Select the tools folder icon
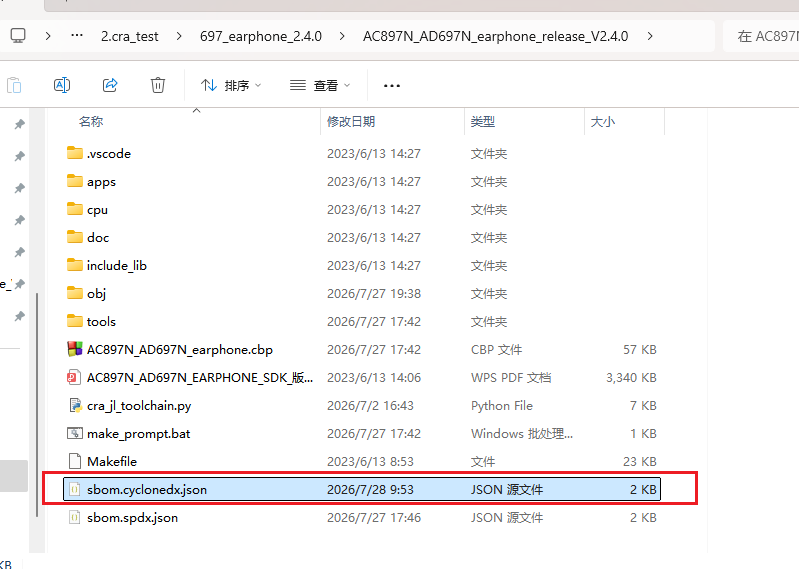 click(75, 321)
